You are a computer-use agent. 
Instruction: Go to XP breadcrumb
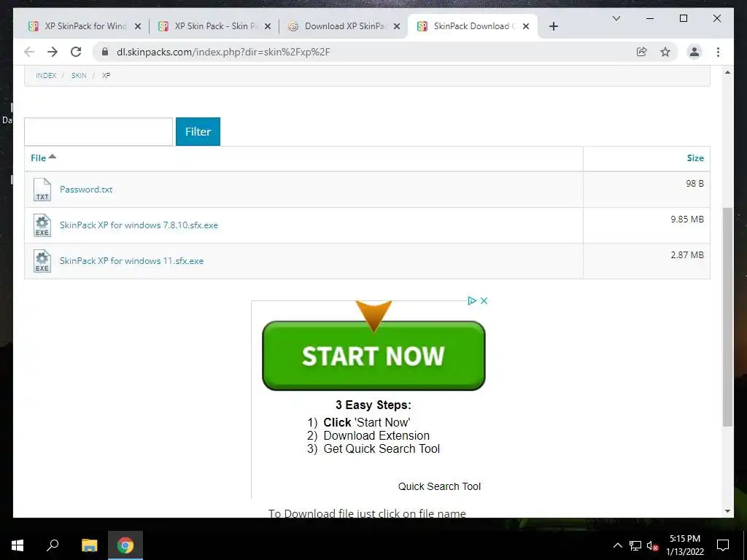106,75
